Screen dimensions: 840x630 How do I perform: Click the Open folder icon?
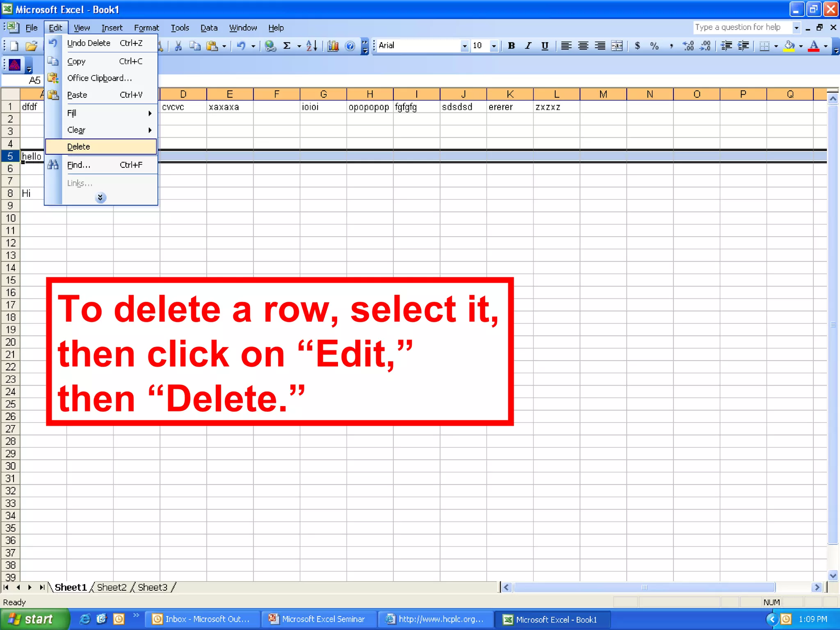(x=31, y=46)
